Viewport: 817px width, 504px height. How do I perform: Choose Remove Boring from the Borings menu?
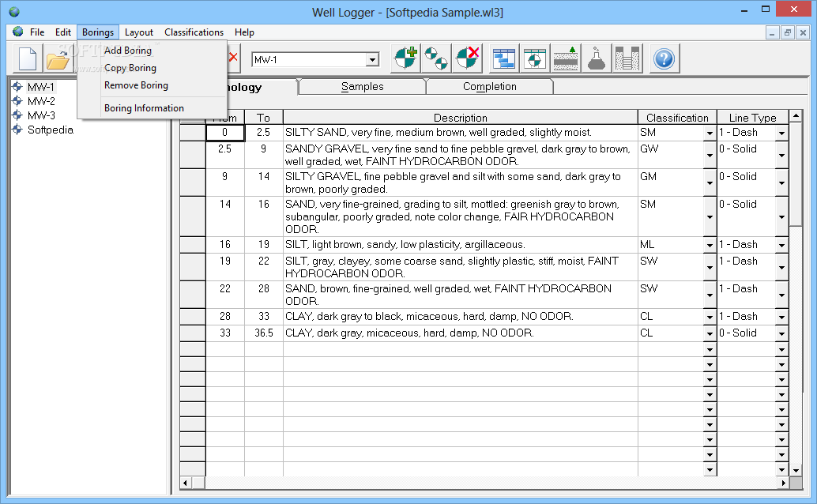coord(152,85)
